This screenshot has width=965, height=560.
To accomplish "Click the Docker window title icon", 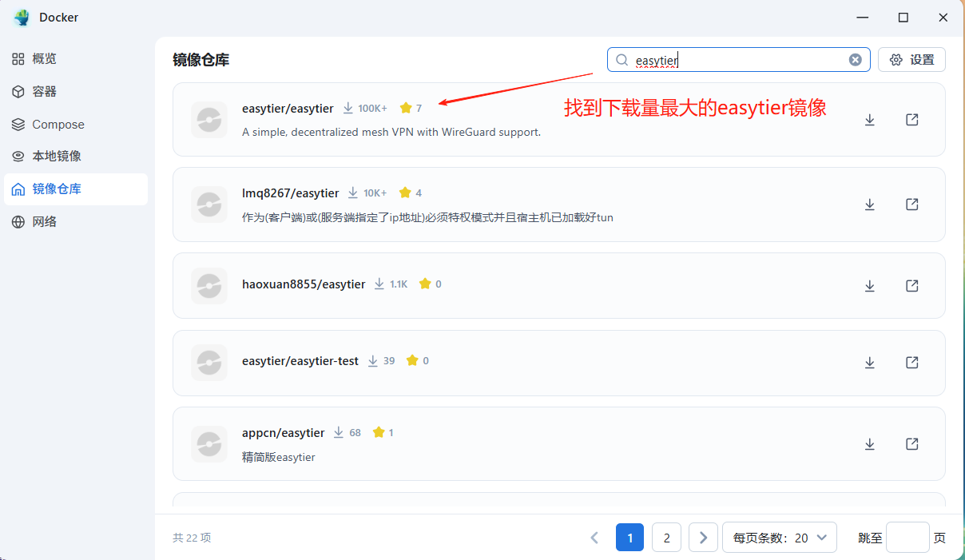I will (x=19, y=17).
